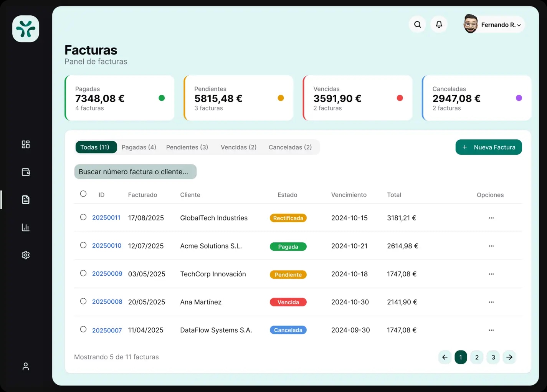
Task: Check the checkbox for the DataFlow Systems row
Action: click(83, 329)
